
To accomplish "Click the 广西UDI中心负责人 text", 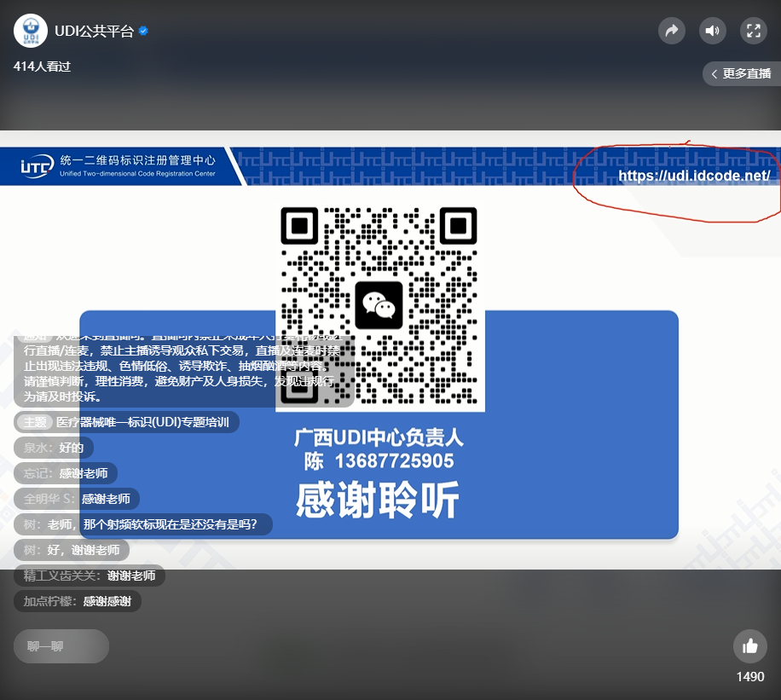I will click(x=379, y=437).
